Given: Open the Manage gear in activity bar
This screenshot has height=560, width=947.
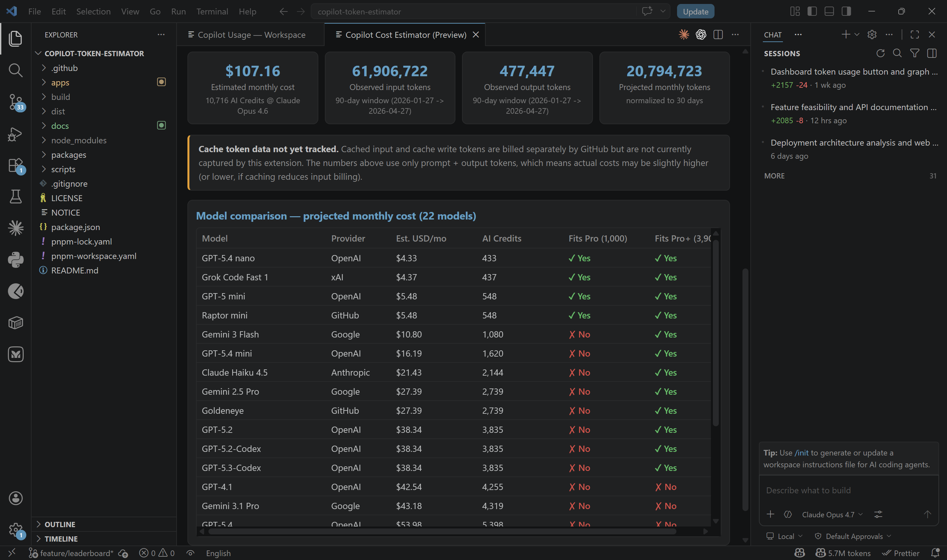Looking at the screenshot, I should (x=15, y=530).
